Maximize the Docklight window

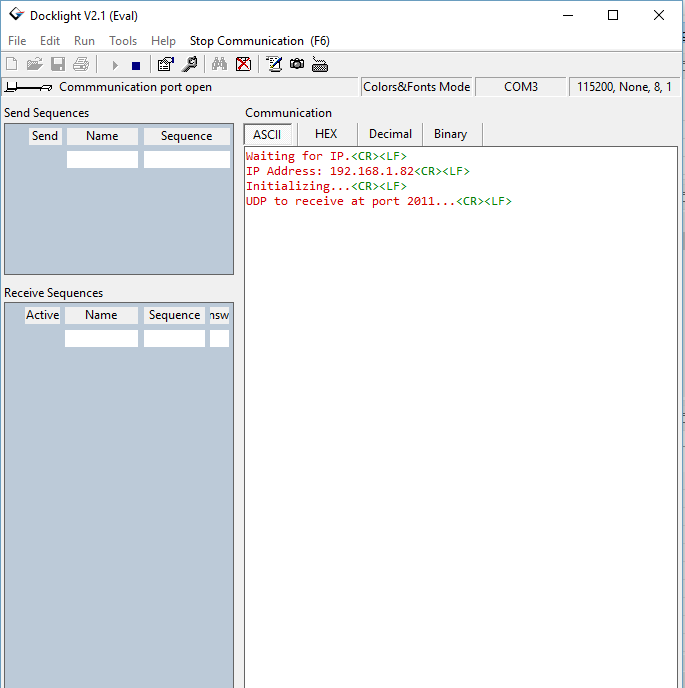tap(613, 15)
